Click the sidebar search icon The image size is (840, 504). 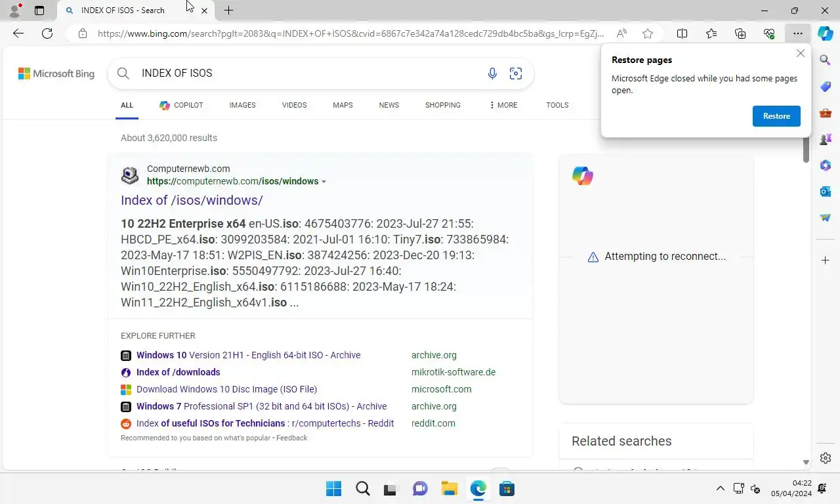[826, 60]
